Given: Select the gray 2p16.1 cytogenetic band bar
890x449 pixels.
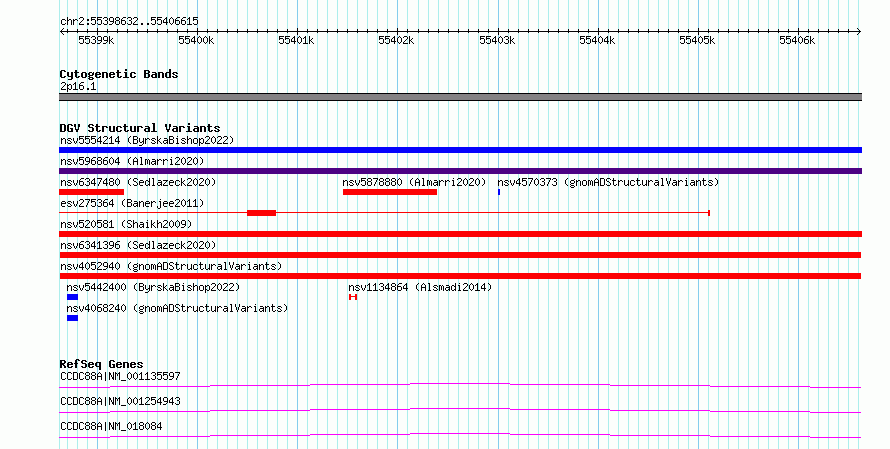Looking at the screenshot, I should 460,97.
